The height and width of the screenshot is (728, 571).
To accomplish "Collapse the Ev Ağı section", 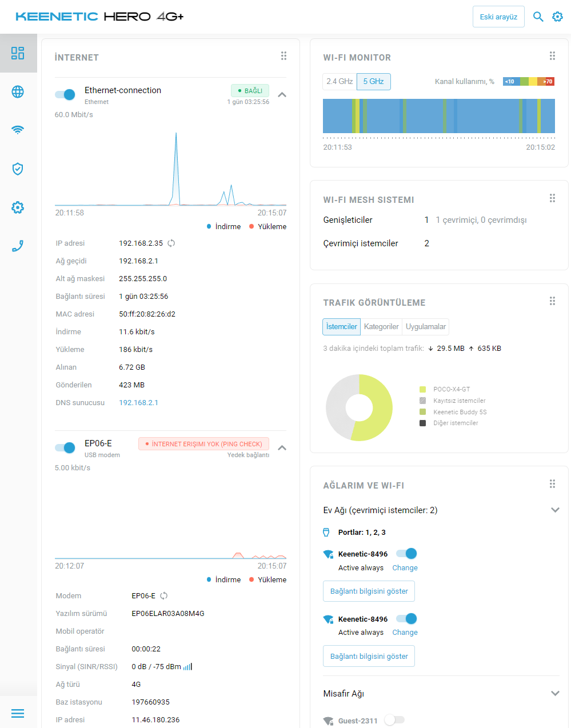I will click(x=554, y=510).
